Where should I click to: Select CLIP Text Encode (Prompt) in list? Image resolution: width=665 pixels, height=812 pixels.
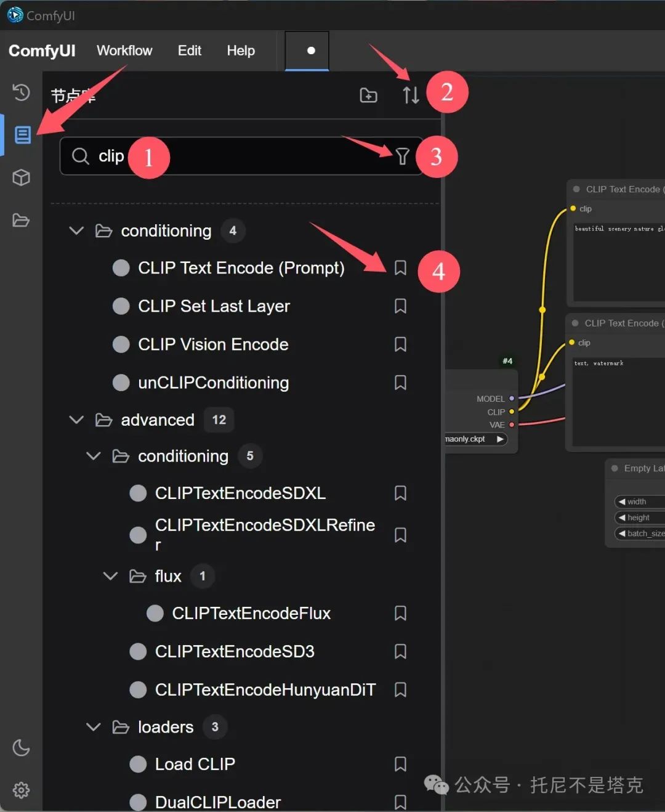(x=241, y=268)
